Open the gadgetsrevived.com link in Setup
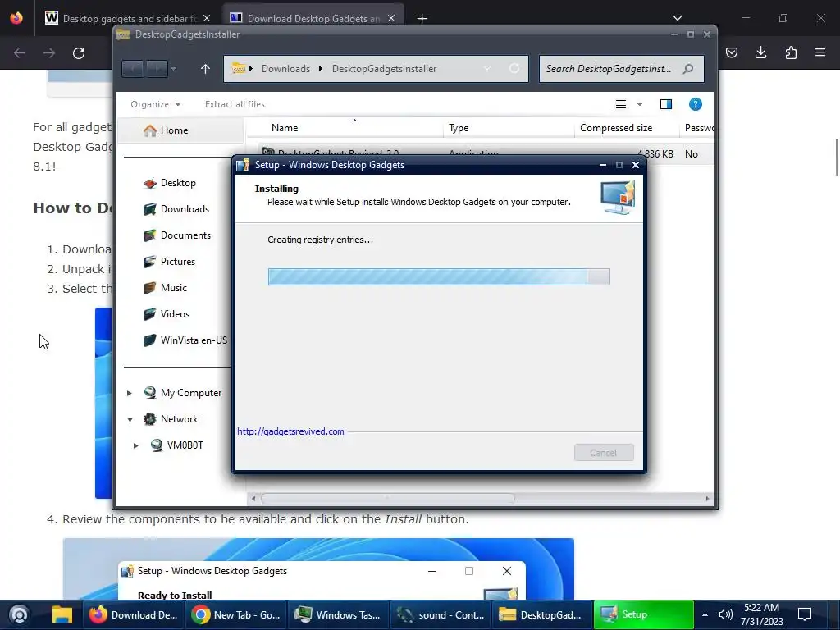This screenshot has height=630, width=840. (290, 431)
